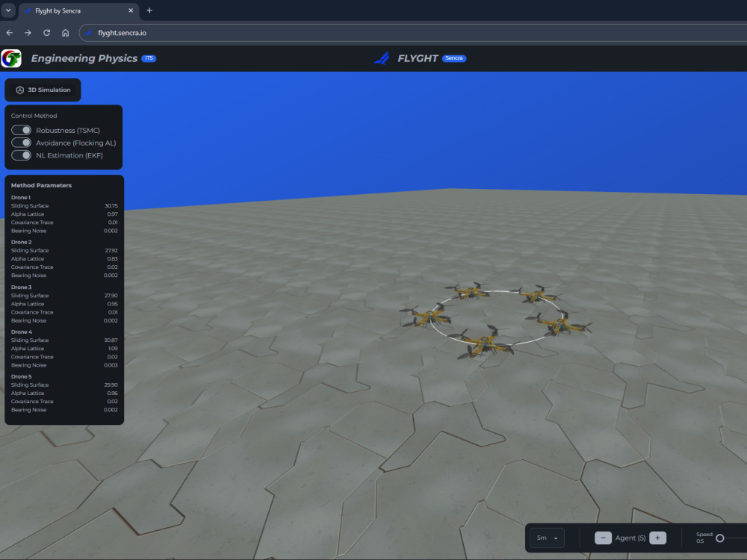The width and height of the screenshot is (747, 560).
Task: Open the 3D Simulation button
Action: pyautogui.click(x=43, y=90)
